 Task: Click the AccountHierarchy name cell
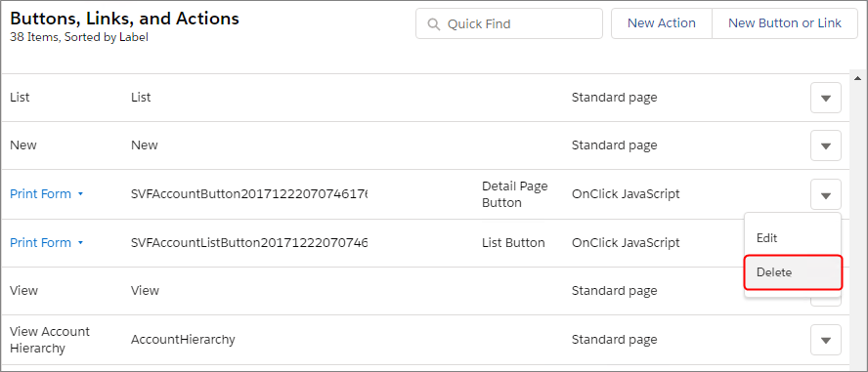coord(183,339)
